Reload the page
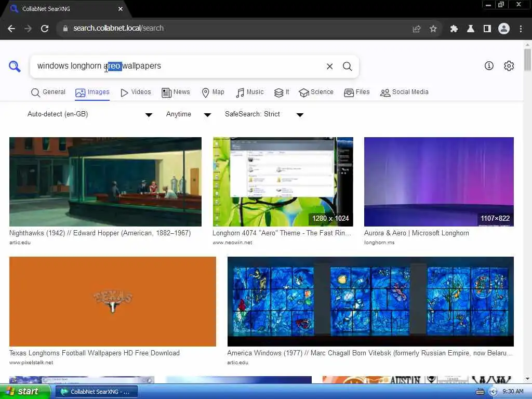532x399 pixels. pos(45,29)
